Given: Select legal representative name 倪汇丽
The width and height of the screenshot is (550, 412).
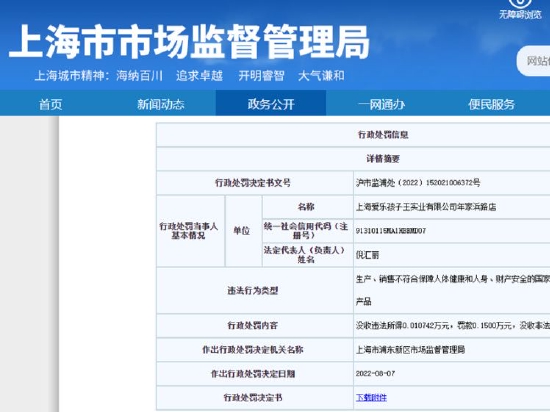Looking at the screenshot, I should (x=367, y=255).
